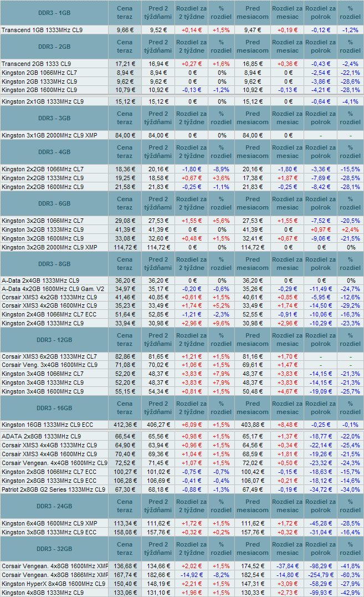The height and width of the screenshot is (597, 364).
Task: Click the 174,52 € month-ago price cell
Action: click(x=253, y=566)
